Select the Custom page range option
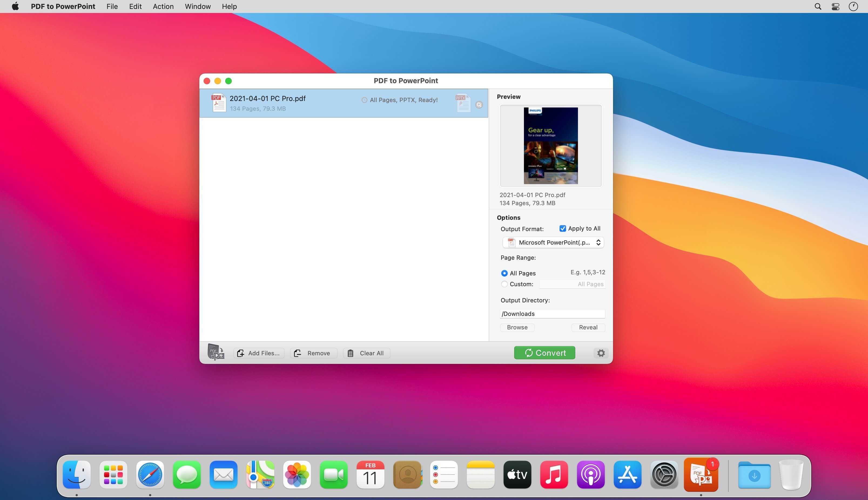This screenshot has height=500, width=868. tap(504, 284)
